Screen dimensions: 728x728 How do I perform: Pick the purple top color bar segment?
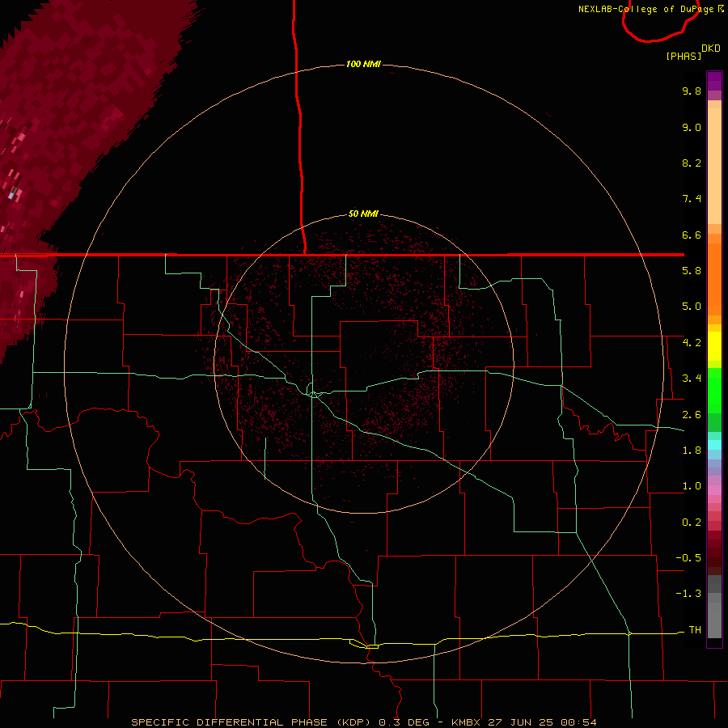point(714,81)
